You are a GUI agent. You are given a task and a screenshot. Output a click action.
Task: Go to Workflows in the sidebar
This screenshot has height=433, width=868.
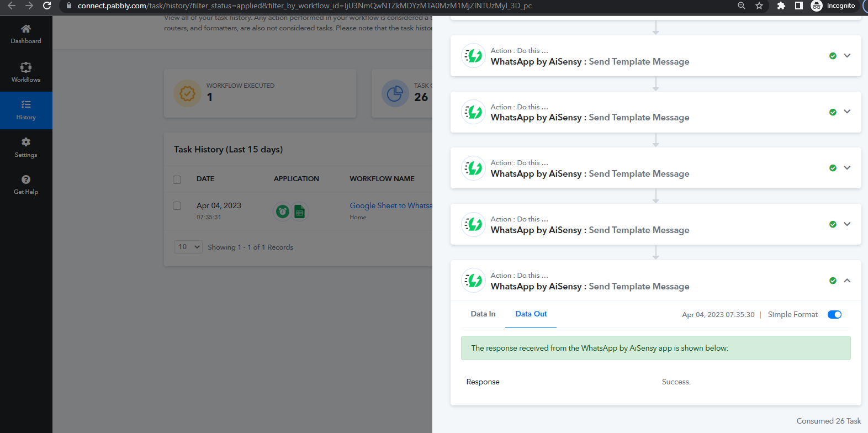coord(26,72)
